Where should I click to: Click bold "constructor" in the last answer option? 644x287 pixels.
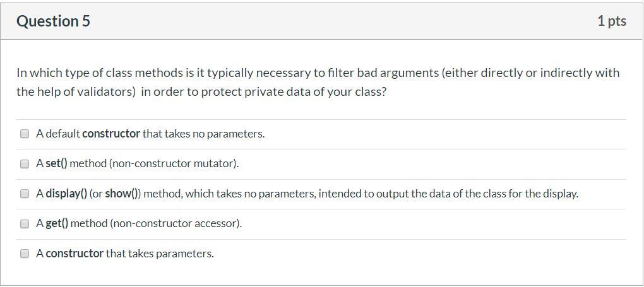75,254
